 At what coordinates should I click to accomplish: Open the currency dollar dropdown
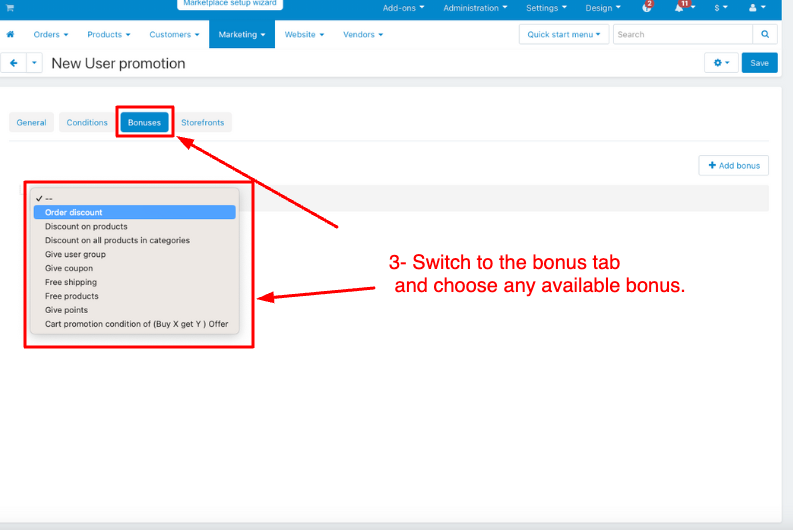pyautogui.click(x=720, y=8)
